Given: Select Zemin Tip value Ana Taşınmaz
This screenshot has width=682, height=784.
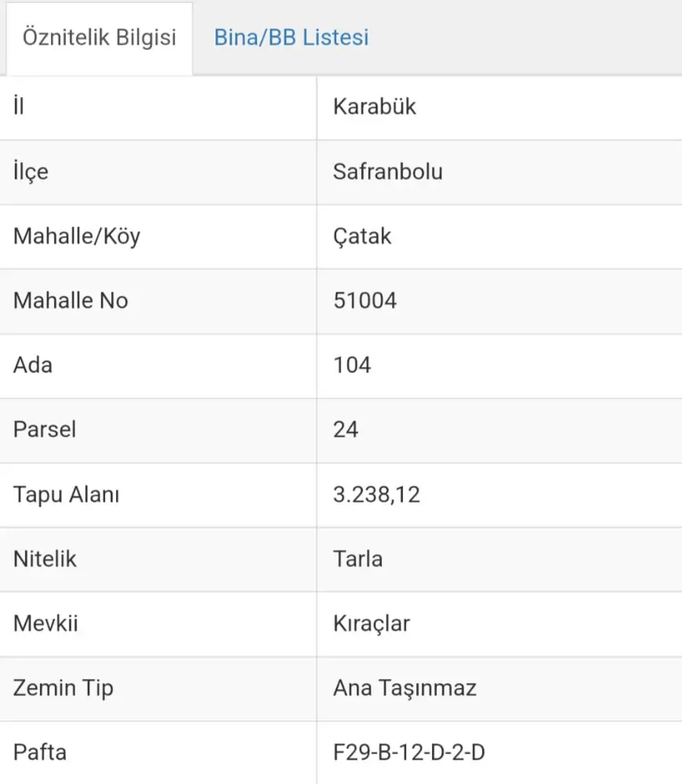Looking at the screenshot, I should 404,688.
